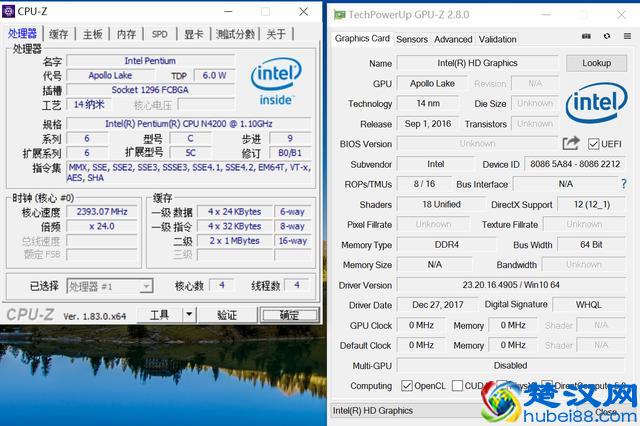Screen dimensions: 640x426
Task: Click the specification Intel(R) Pentium(R) CPU N4200 field
Action: [x=189, y=124]
